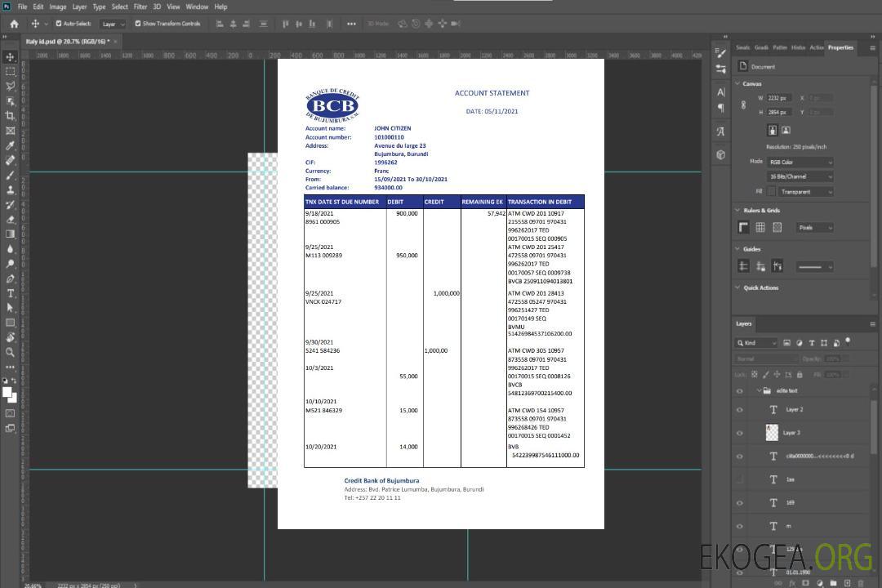Click the canvas fill color swatch
Screen dimensions: 882x588
pyautogui.click(x=771, y=192)
